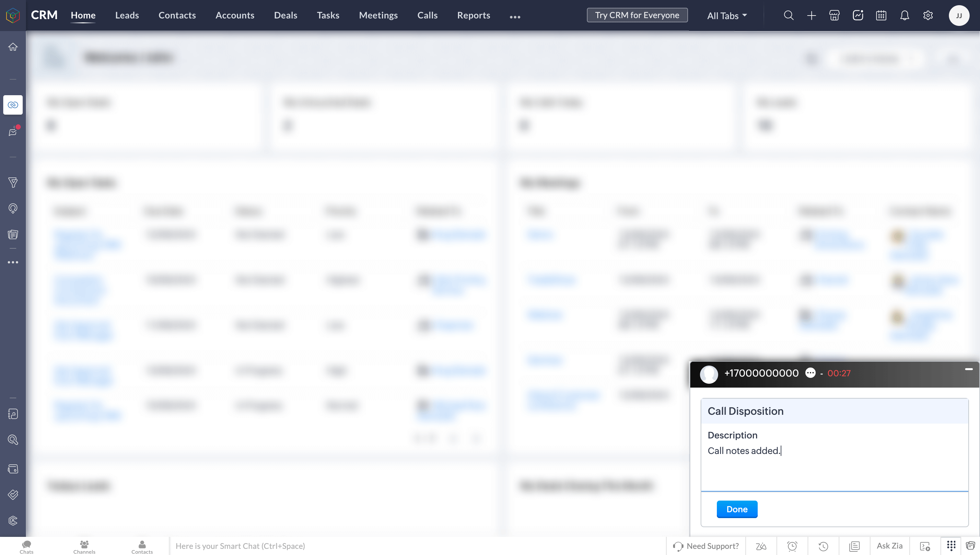Click the home icon in left sidebar
Screen dimensions: 980x555
click(13, 47)
